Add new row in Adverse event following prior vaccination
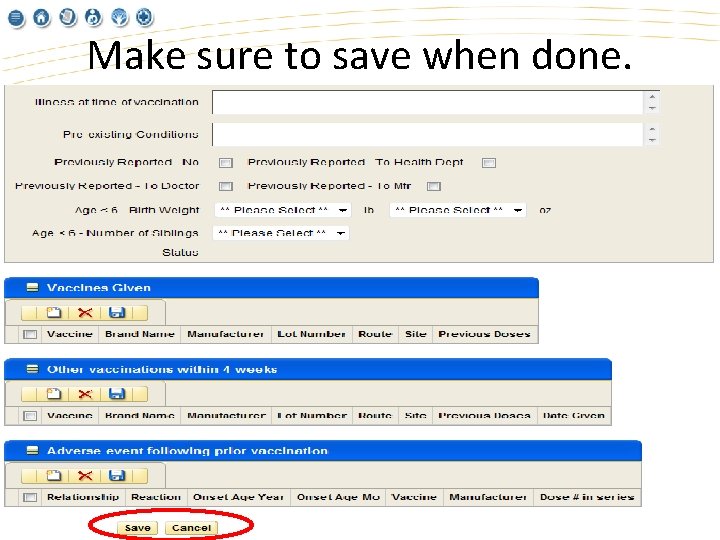This screenshot has height=540, width=720. click(x=54, y=475)
